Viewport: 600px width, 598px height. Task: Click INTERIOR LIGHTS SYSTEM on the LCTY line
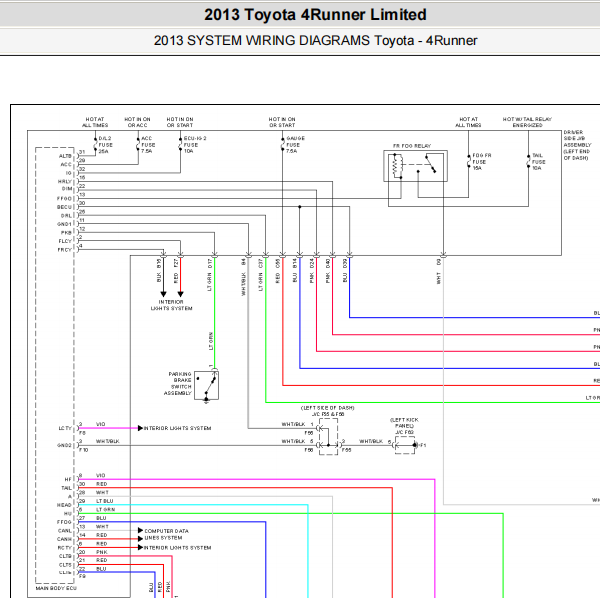(178, 428)
